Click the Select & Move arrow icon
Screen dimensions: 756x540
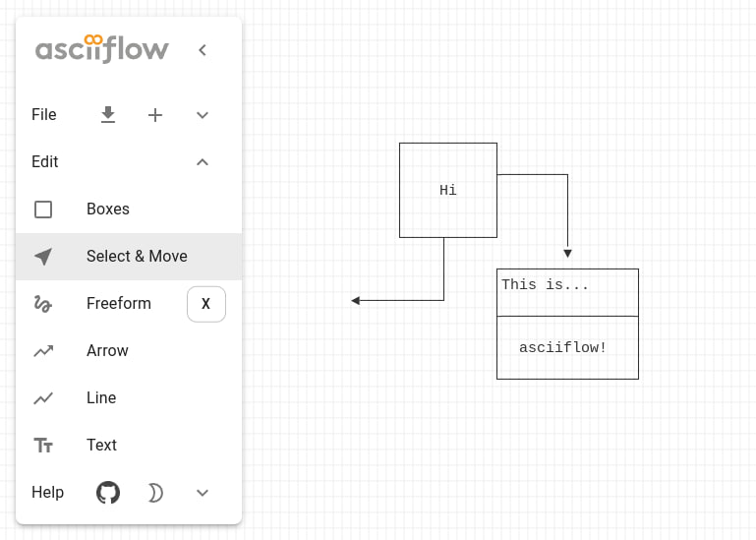click(x=43, y=257)
